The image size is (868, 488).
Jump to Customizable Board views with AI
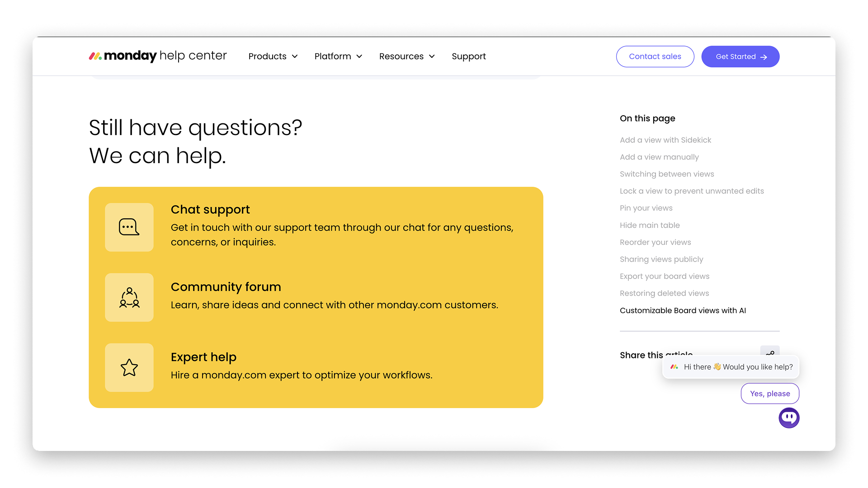(x=683, y=310)
